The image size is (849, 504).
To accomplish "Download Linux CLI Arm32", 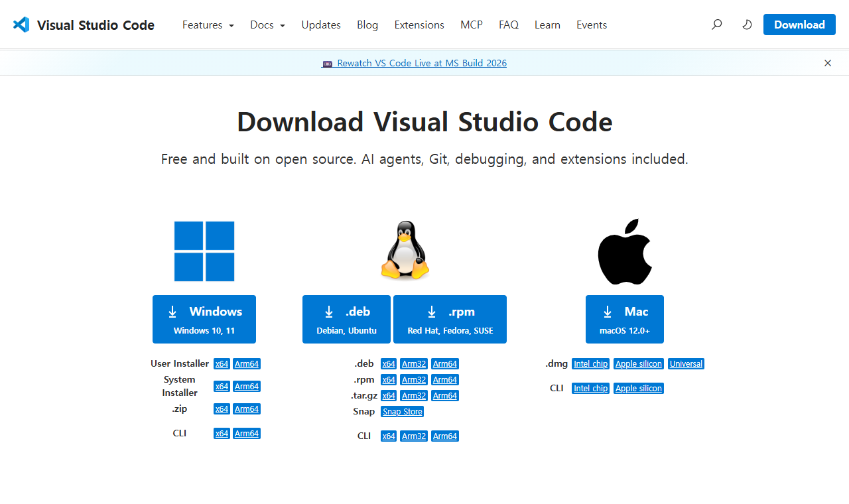I will [414, 436].
